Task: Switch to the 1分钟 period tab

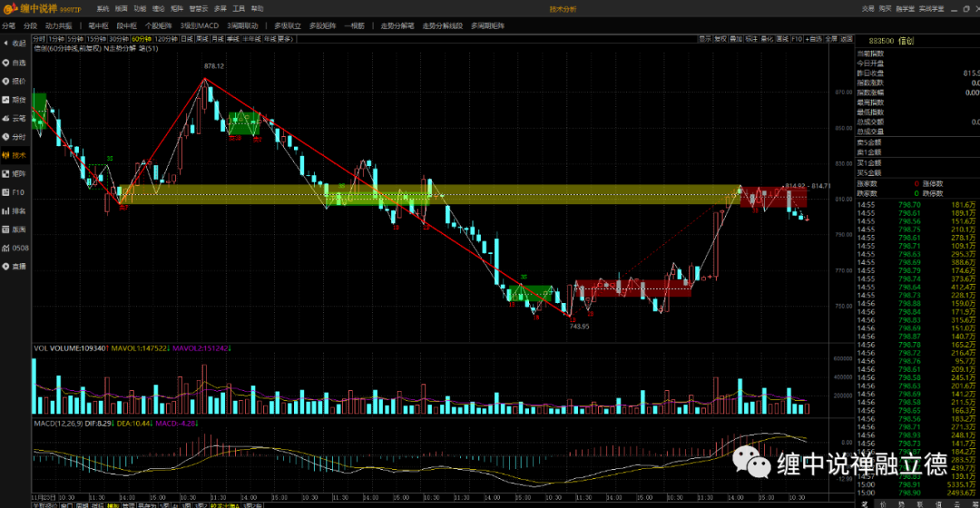Action: pos(56,39)
